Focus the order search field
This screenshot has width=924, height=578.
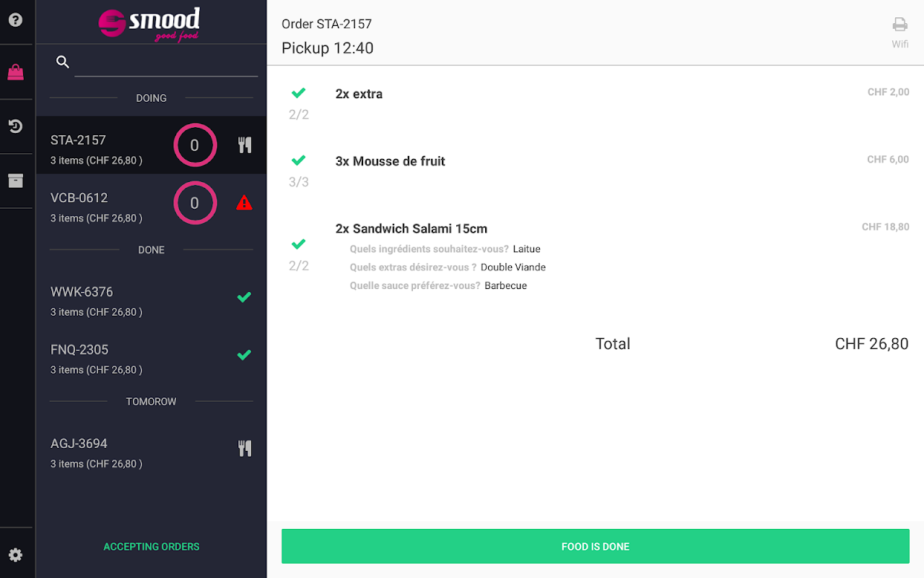tap(166, 64)
